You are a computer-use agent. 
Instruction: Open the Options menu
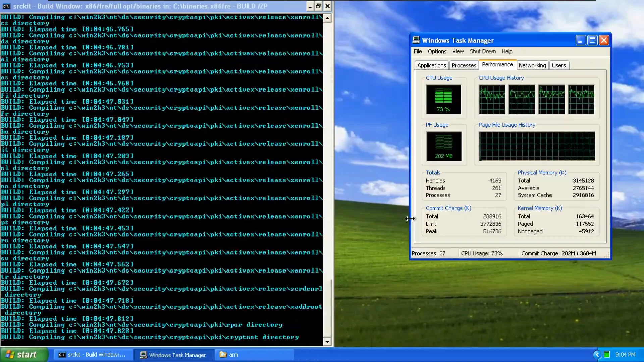(x=437, y=51)
